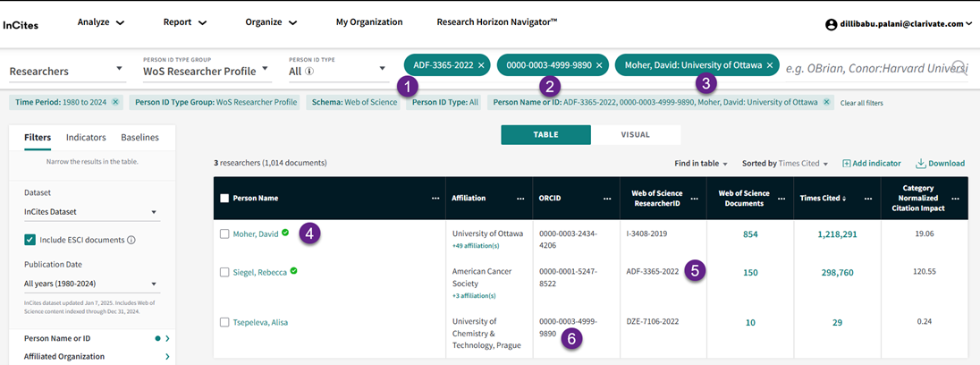This screenshot has height=365, width=980.
Task: Open Web of Science ResearcherID column options
Action: click(x=696, y=198)
